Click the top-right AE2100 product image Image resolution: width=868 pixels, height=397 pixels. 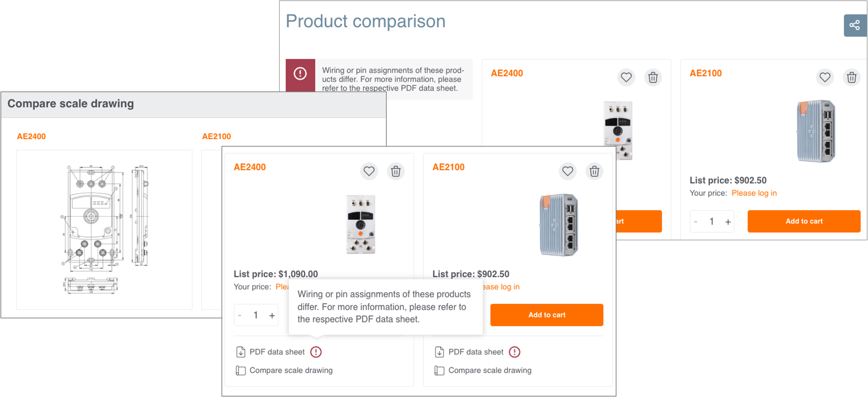click(815, 131)
